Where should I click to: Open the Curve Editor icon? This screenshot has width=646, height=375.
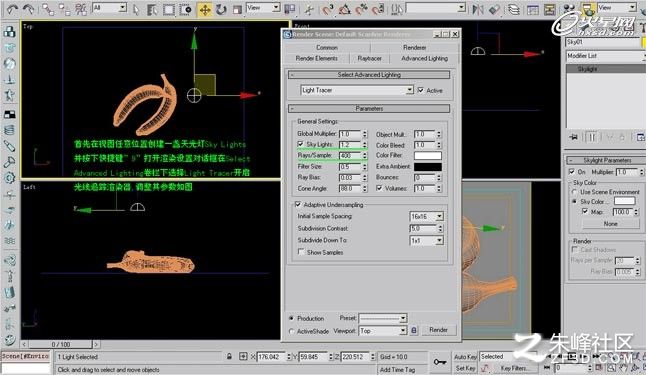[x=533, y=9]
